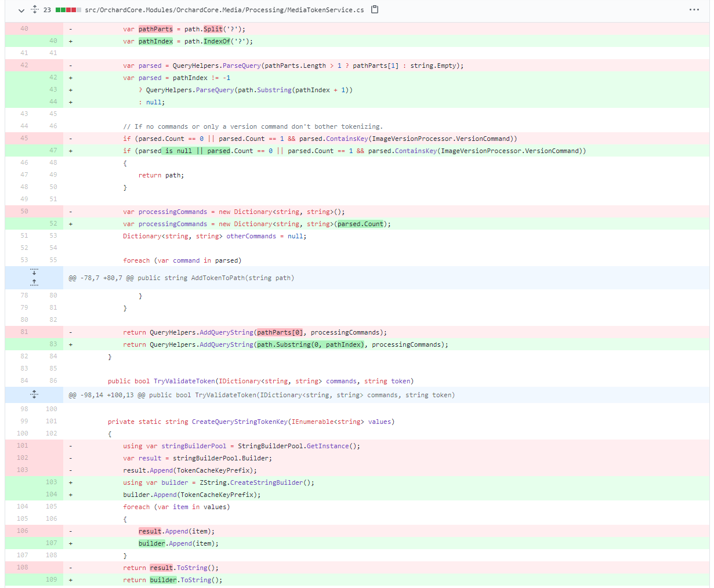This screenshot has height=588, width=714.
Task: Click highlighted 'path.Substring(0, pathIndex)' in added line
Action: 310,344
